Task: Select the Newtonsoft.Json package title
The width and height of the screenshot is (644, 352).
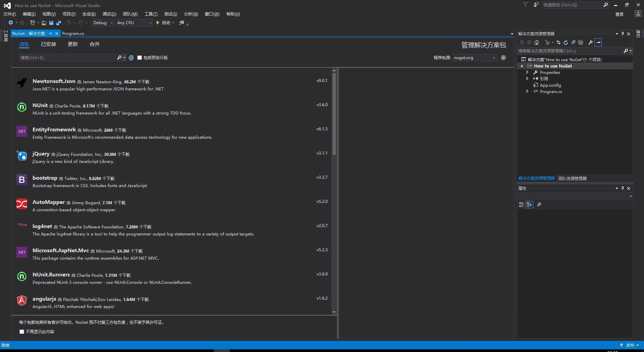Action: click(x=54, y=81)
